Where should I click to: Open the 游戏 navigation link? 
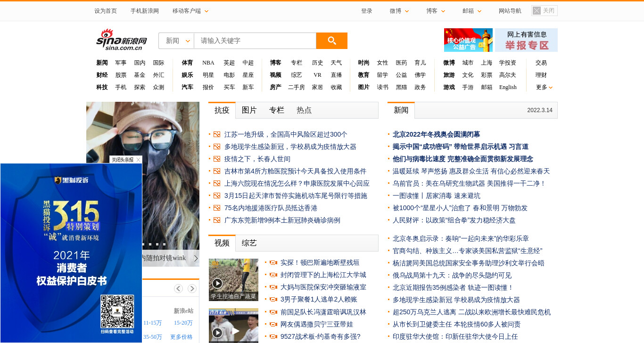coord(449,87)
